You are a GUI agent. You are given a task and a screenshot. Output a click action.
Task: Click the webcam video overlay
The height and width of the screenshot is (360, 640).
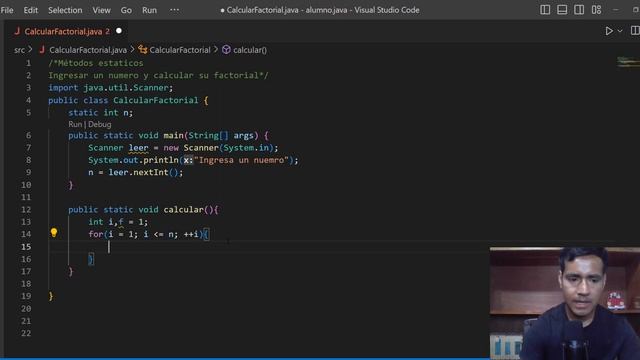(x=565, y=303)
